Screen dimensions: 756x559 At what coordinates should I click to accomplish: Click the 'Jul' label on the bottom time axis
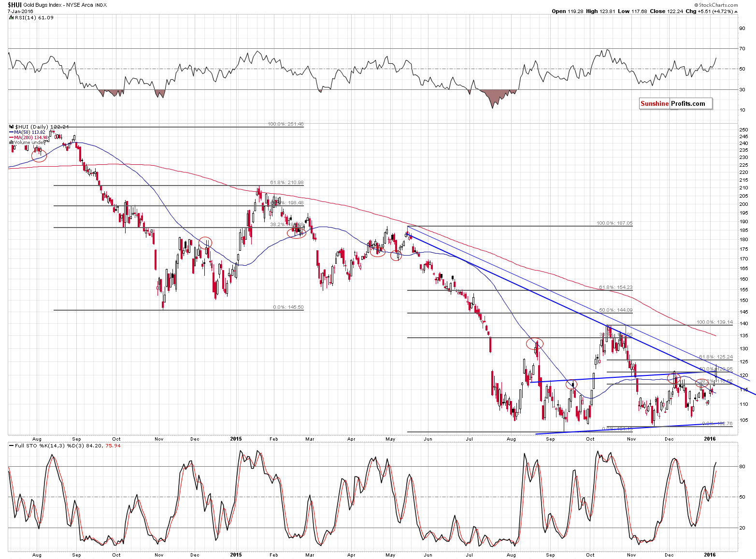469,555
